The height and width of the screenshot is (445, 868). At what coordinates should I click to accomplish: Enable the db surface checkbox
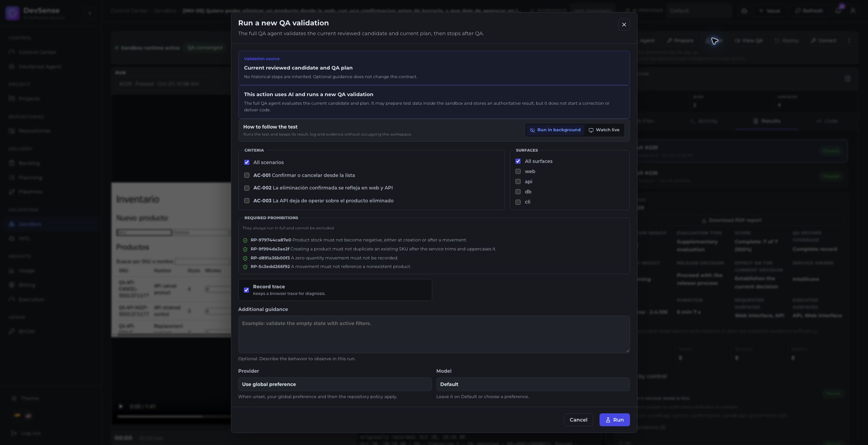[x=518, y=192]
